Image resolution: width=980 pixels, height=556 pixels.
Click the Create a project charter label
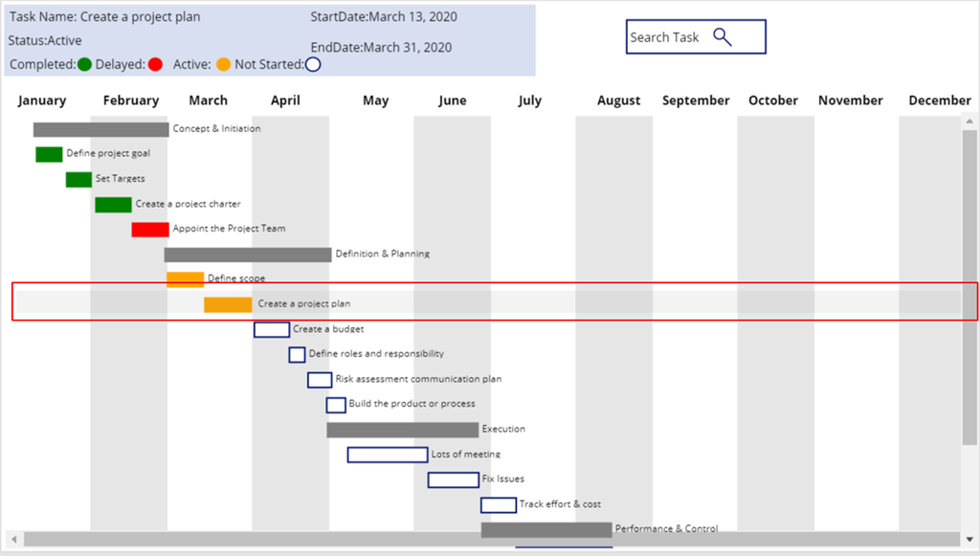click(189, 204)
